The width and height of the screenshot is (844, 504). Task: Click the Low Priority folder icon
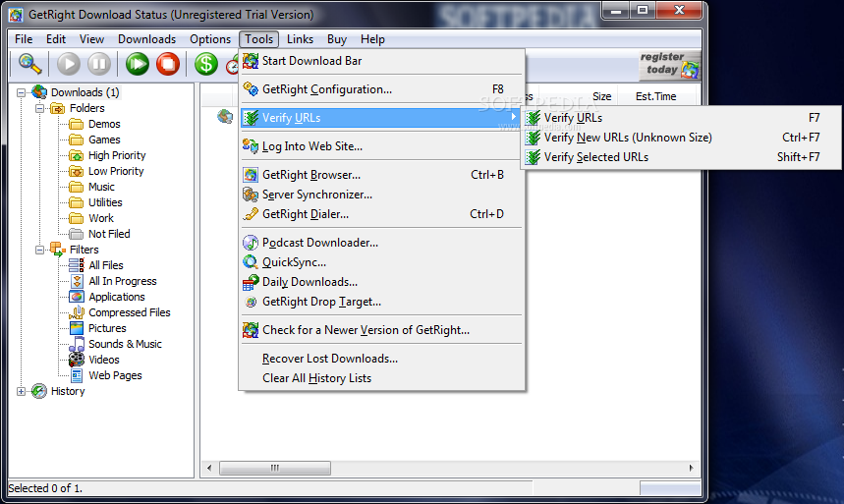coord(77,171)
